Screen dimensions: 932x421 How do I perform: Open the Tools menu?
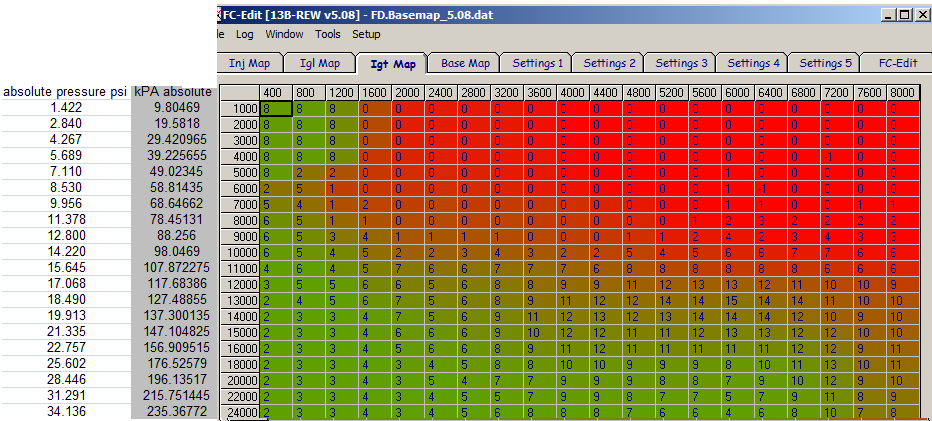pos(328,34)
